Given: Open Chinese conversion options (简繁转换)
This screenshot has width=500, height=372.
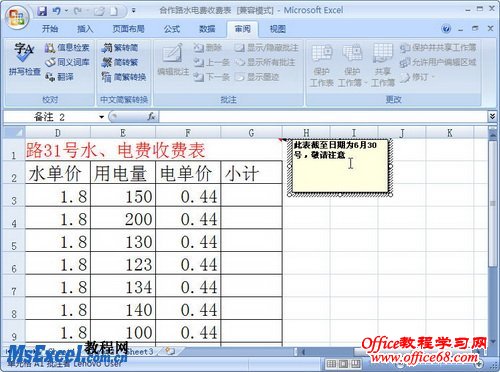Looking at the screenshot, I should click(124, 77).
